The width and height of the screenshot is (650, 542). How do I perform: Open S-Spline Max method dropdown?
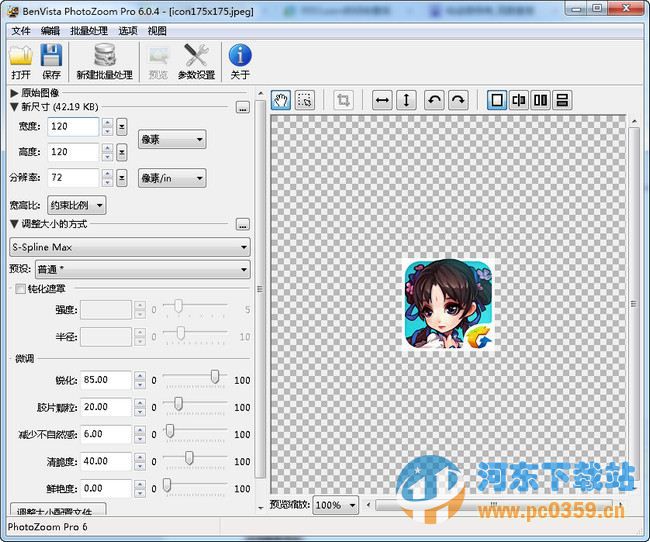[130, 247]
